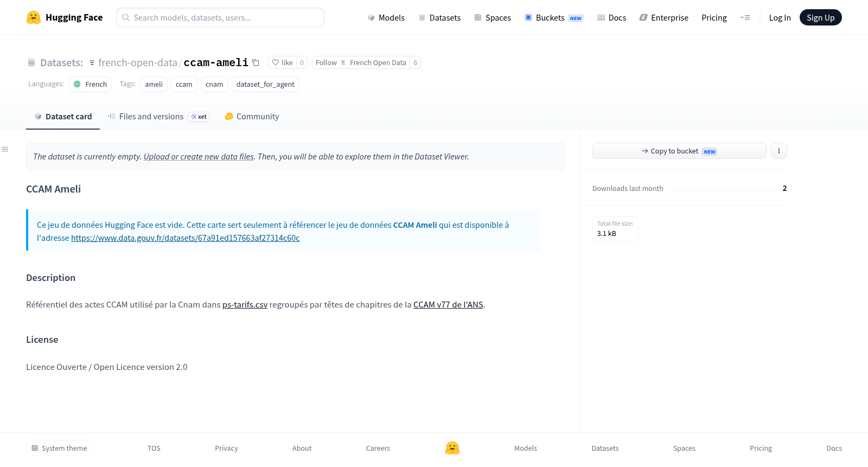Select the French language tag

[x=90, y=84]
